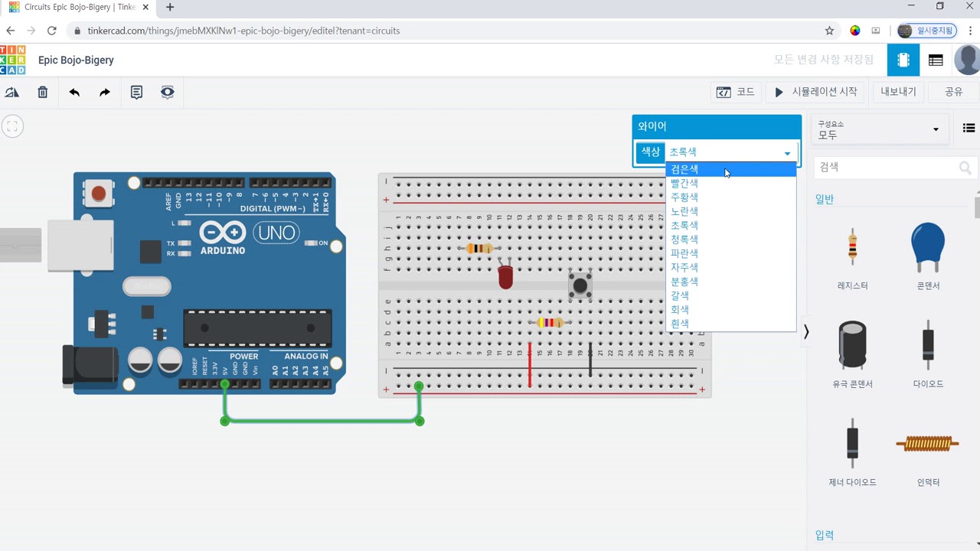
Task: Open the component list table view
Action: 936,60
